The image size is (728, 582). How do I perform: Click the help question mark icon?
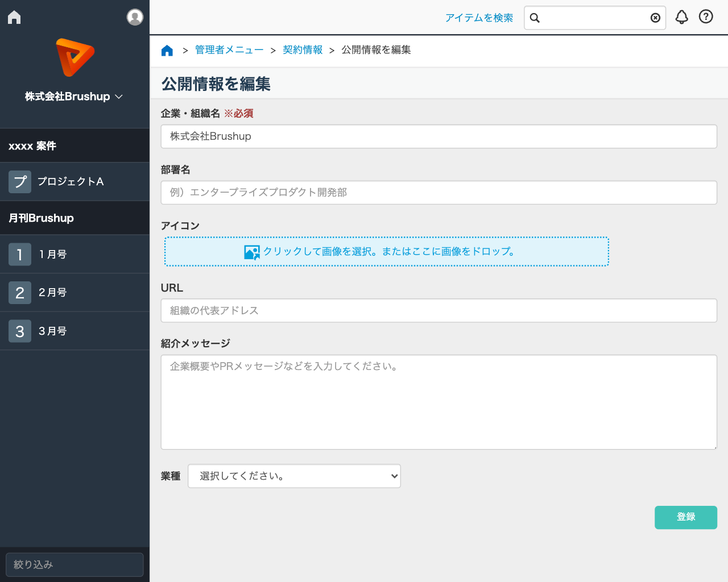[706, 17]
